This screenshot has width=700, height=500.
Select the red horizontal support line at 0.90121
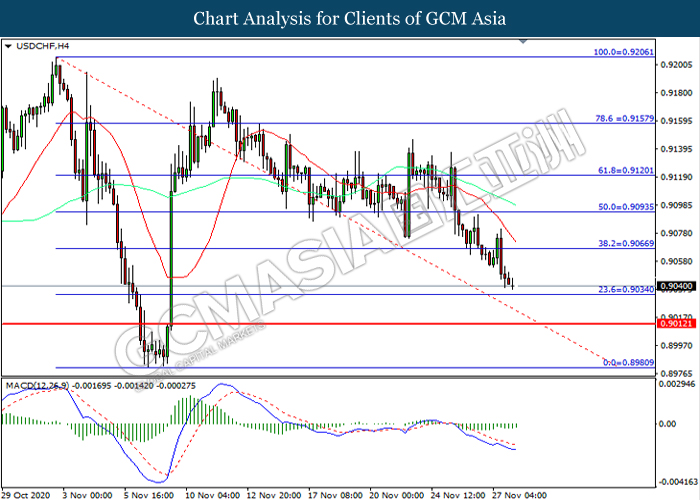tap(328, 324)
